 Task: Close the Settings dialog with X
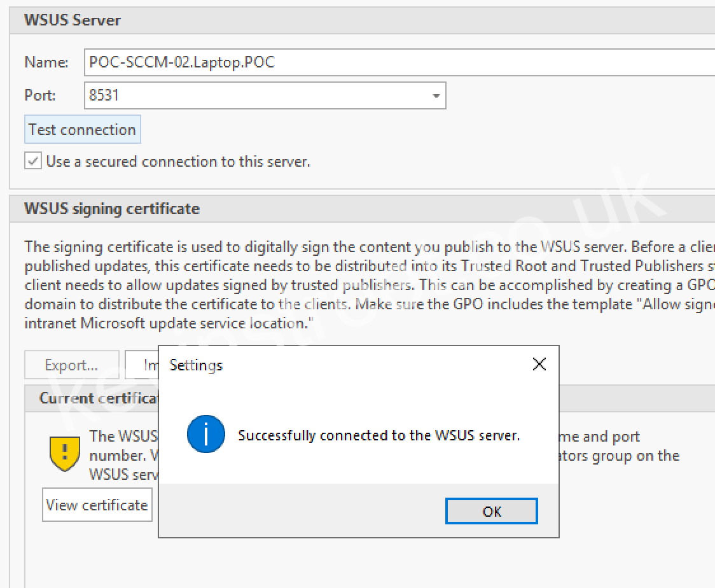pos(539,364)
